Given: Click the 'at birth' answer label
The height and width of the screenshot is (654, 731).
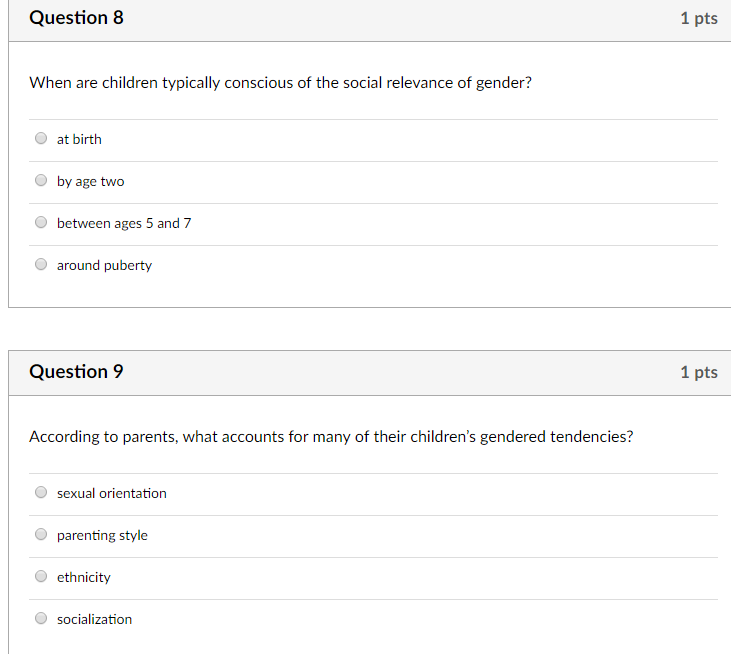Looking at the screenshot, I should click(79, 139).
